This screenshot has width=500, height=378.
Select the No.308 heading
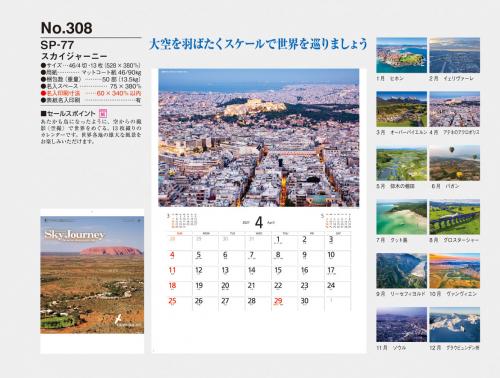click(x=66, y=28)
